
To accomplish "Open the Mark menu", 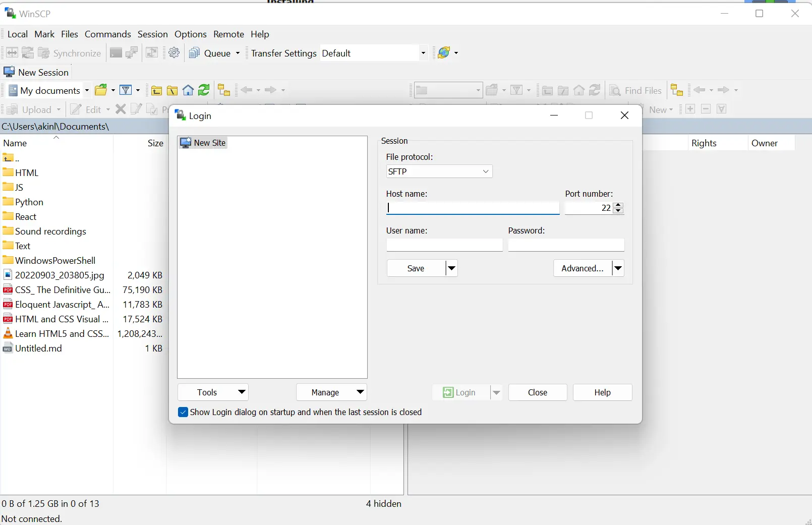I will [x=44, y=34].
